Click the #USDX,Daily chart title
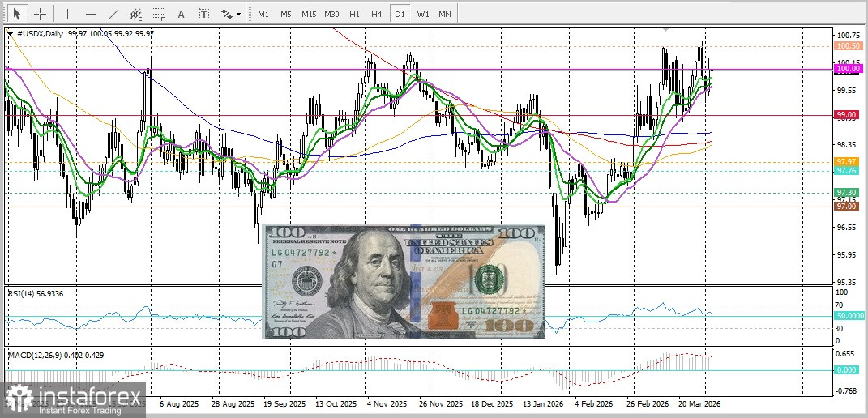 click(41, 33)
